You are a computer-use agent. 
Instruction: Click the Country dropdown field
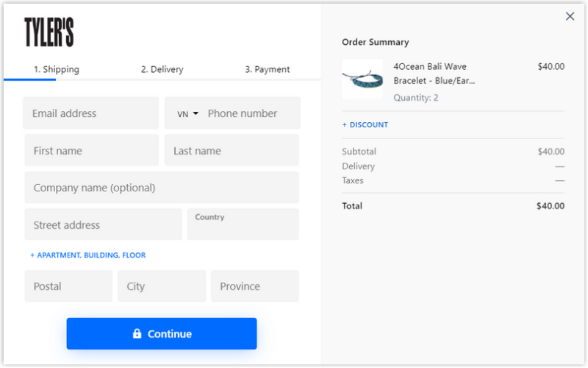243,224
